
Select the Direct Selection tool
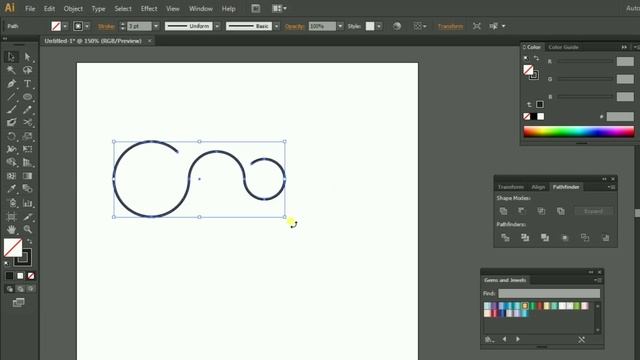pyautogui.click(x=27, y=57)
